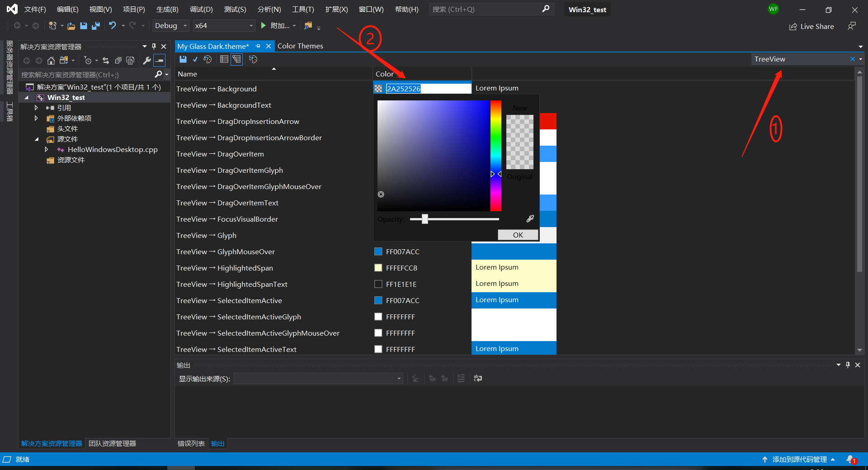
Task: Pick a color with the eyedropper tool
Action: tap(530, 218)
